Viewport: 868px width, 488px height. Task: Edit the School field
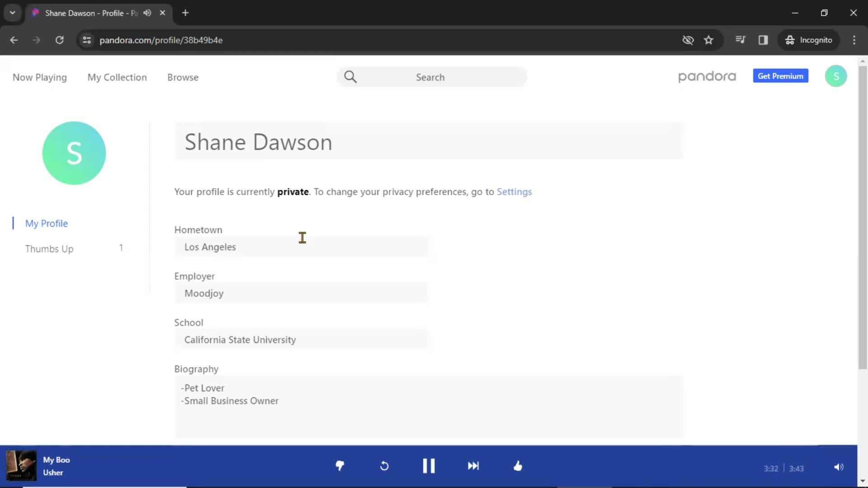(x=301, y=340)
